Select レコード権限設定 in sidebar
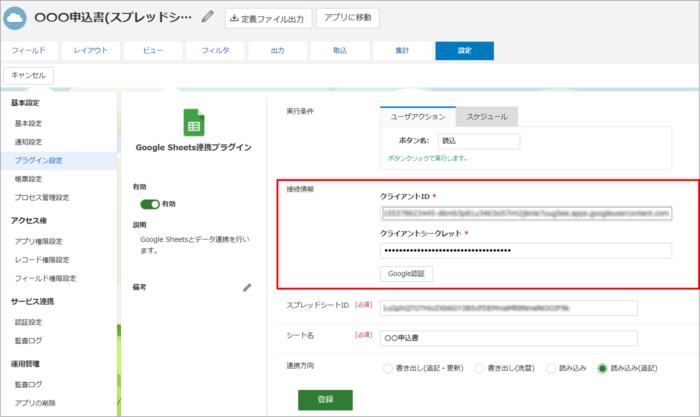This screenshot has width=700, height=417. point(42,260)
